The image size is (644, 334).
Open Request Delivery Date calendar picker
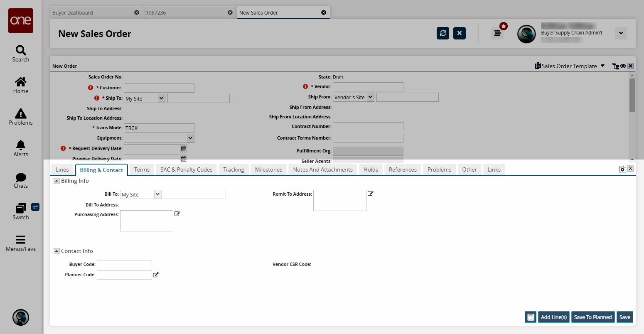click(184, 148)
